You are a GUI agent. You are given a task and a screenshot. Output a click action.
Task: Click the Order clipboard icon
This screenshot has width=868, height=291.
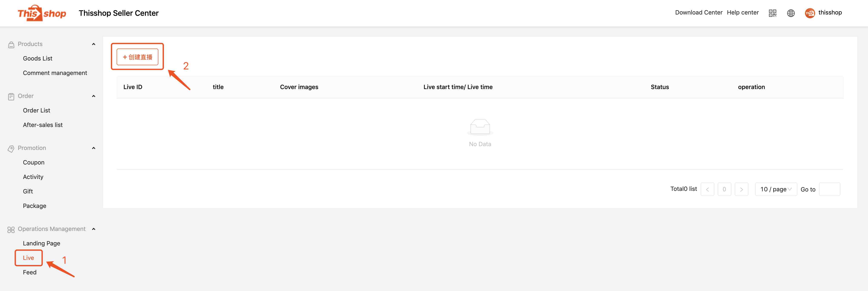(x=11, y=97)
